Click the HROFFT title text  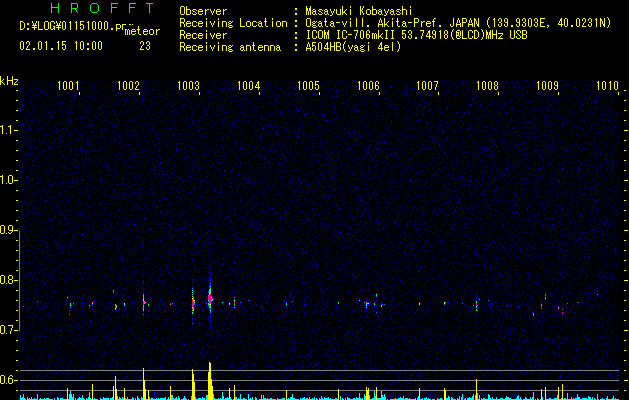click(103, 8)
